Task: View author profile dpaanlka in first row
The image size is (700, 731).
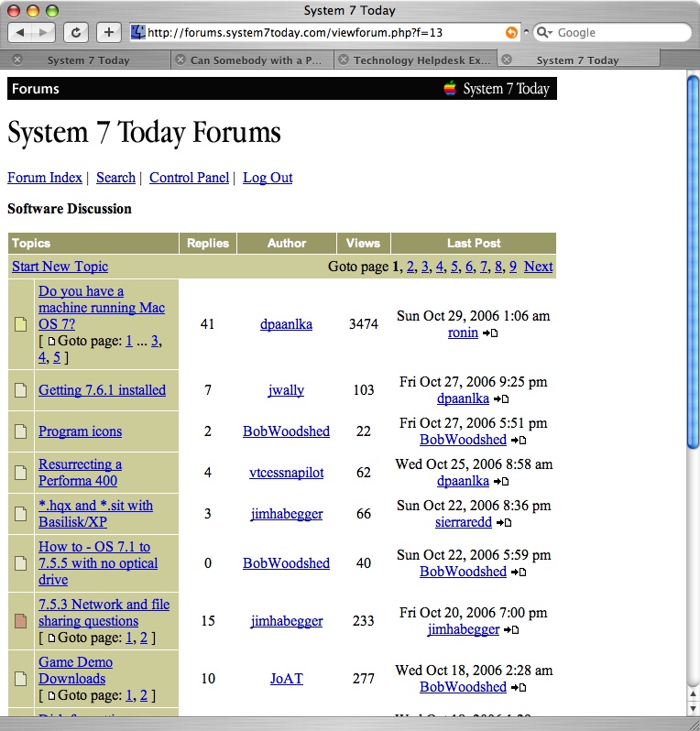Action: pos(287,324)
